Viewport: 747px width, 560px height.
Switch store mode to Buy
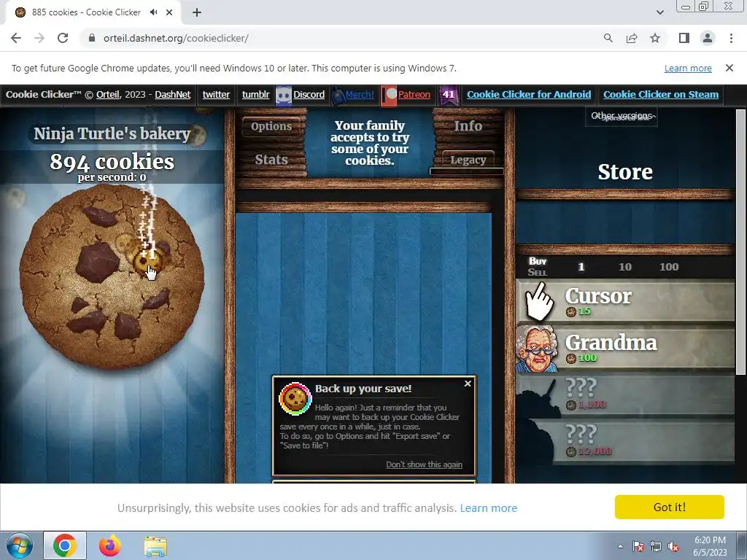(x=538, y=261)
